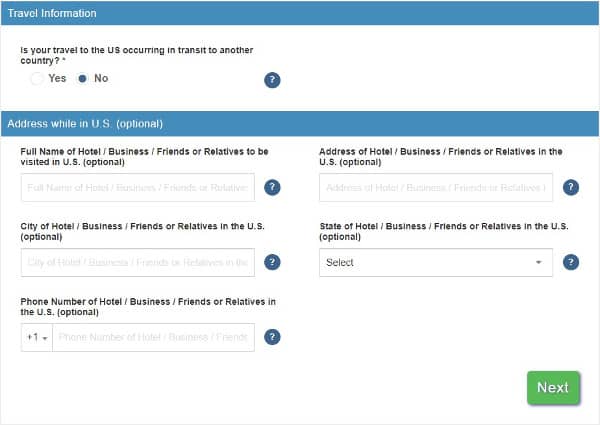Click the Address while in U.S. header
The height and width of the screenshot is (425, 600).
click(x=85, y=124)
